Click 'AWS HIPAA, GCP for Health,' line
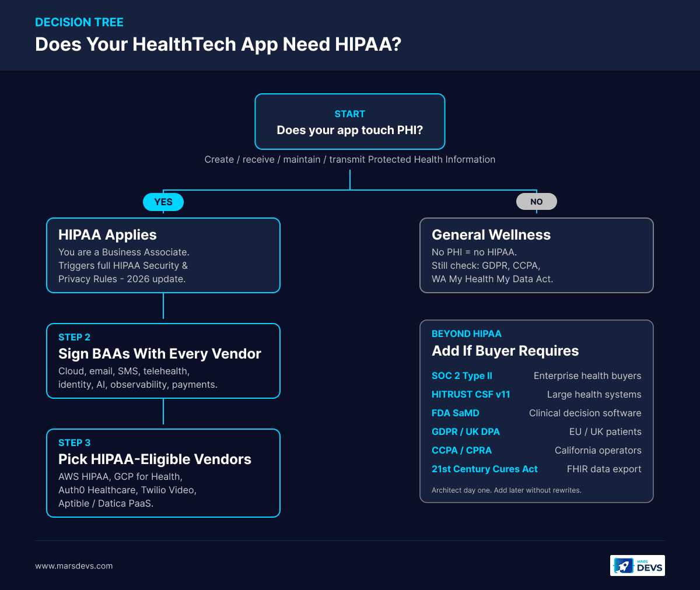700x590 pixels. [x=120, y=477]
